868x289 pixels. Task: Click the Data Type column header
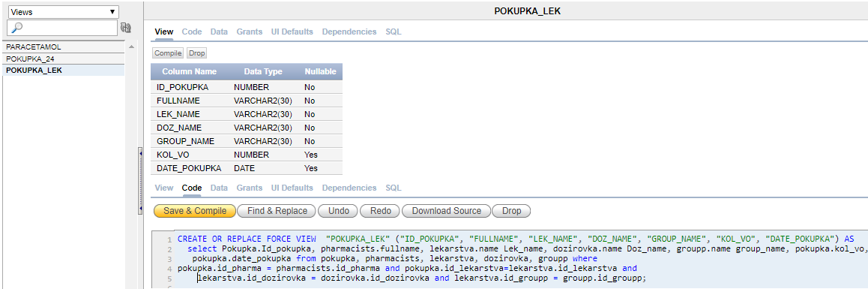coord(263,71)
